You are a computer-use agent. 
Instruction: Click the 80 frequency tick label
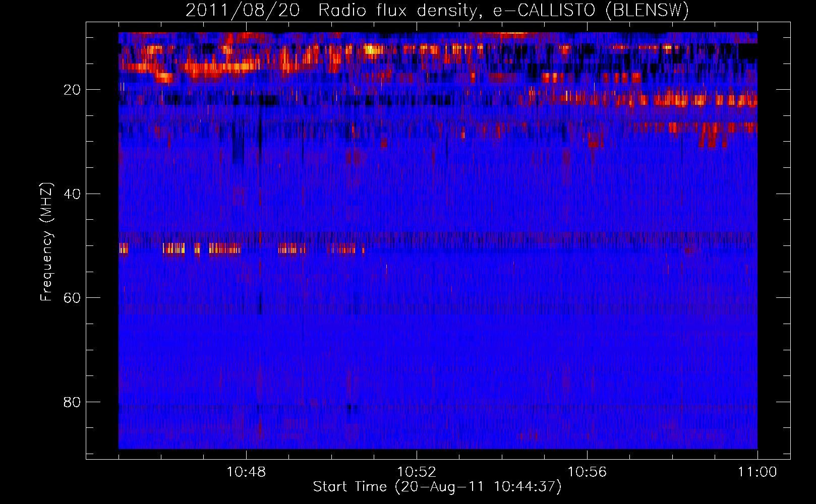[x=73, y=402]
